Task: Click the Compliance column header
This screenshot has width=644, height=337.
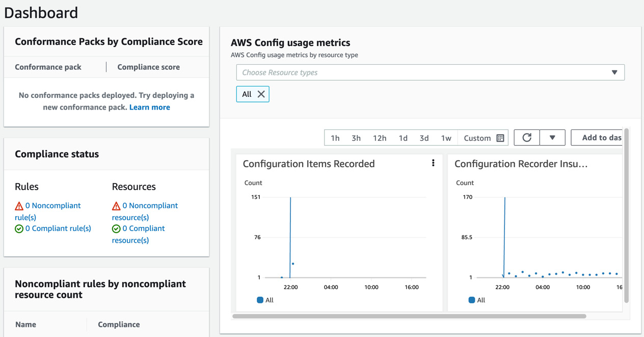Action: 119,325
